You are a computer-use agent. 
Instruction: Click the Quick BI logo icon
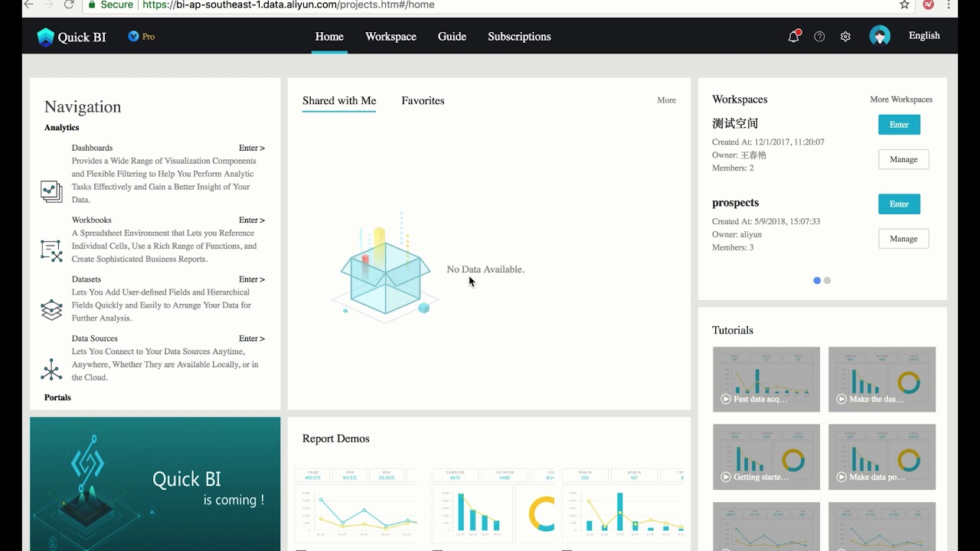(x=46, y=37)
